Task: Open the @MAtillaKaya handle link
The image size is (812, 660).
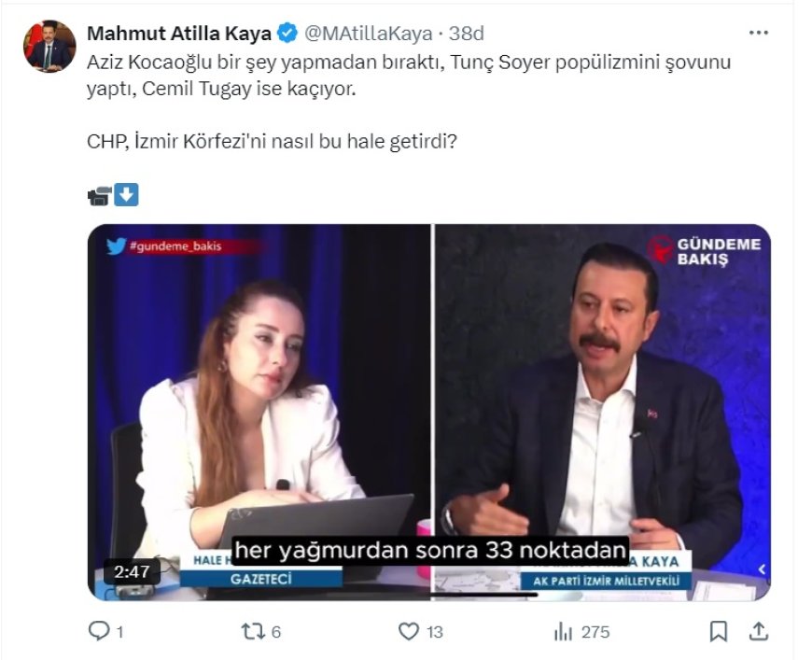Action: coord(369,34)
